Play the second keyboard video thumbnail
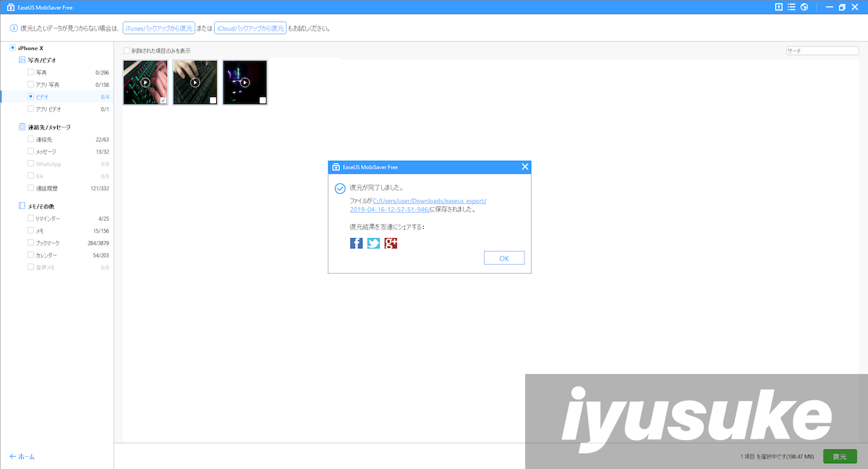Screen dimensions: 868x469 click(x=195, y=83)
